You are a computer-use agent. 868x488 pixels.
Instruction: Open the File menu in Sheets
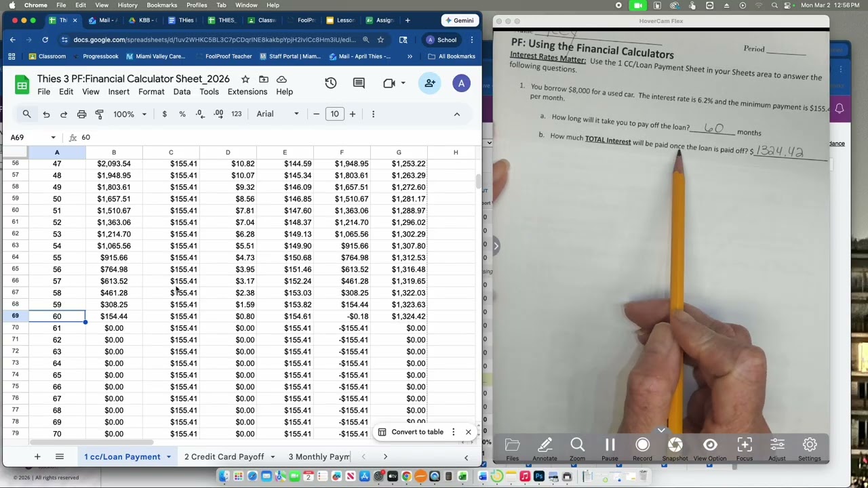43,91
